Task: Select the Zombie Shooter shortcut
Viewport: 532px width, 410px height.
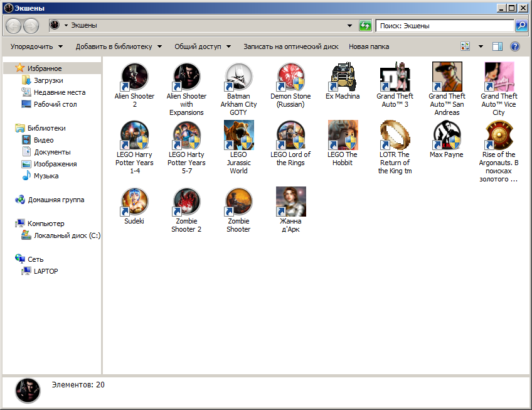Action: pyautogui.click(x=238, y=202)
